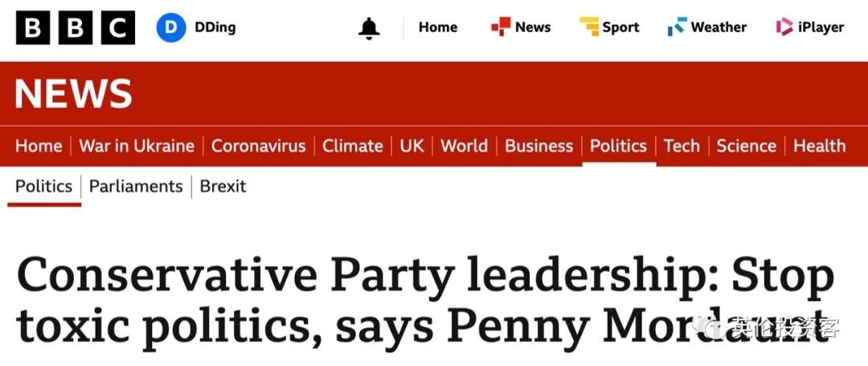
Task: Open the Climate section
Action: (x=353, y=146)
